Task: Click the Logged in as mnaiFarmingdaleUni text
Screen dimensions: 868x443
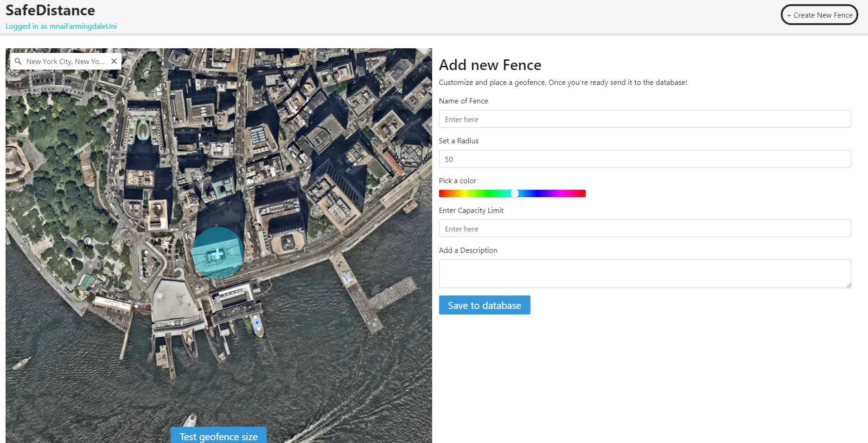Action: click(61, 26)
